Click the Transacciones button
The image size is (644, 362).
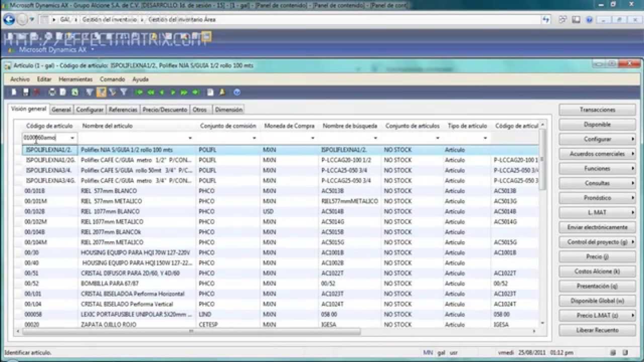(x=597, y=110)
